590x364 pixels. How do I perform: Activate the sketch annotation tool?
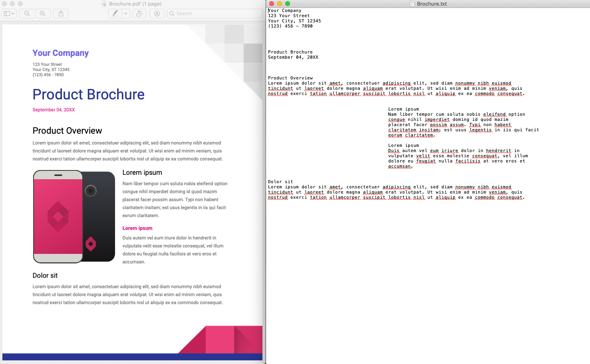click(157, 13)
